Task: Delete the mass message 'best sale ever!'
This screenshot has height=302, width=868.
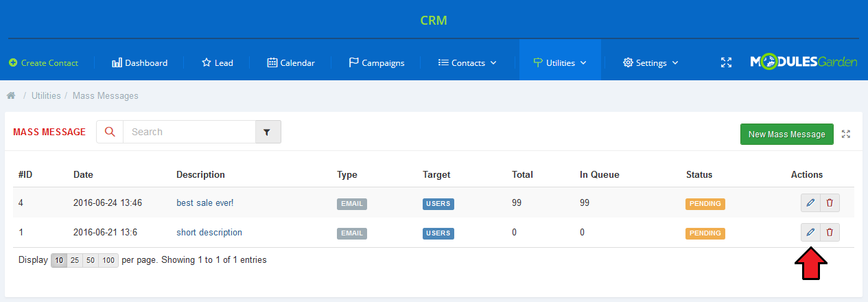Action: pos(830,202)
